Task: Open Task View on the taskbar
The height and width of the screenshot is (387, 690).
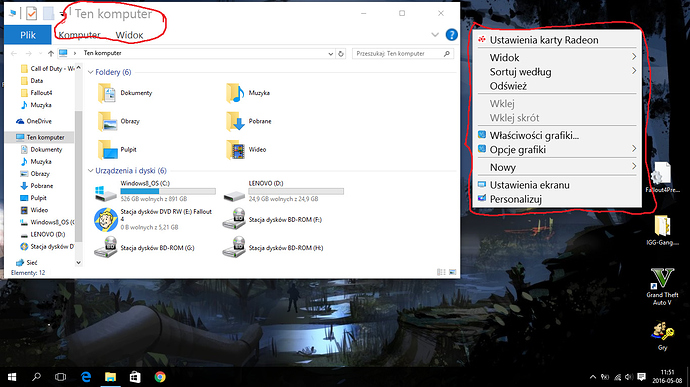Action: pos(60,377)
